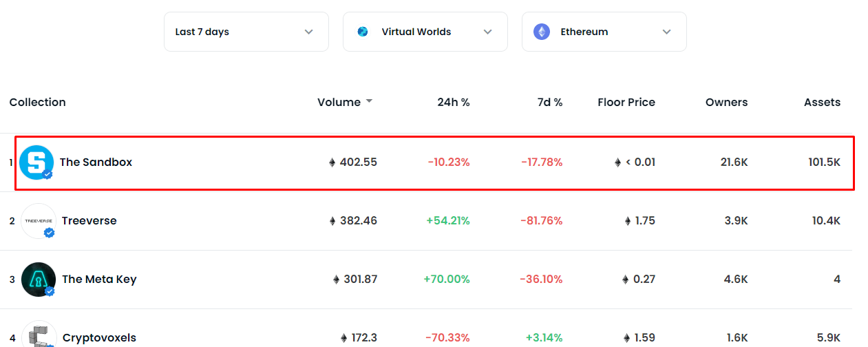This screenshot has width=868, height=347.
Task: Open the Ethereum chain dropdown
Action: click(x=604, y=32)
